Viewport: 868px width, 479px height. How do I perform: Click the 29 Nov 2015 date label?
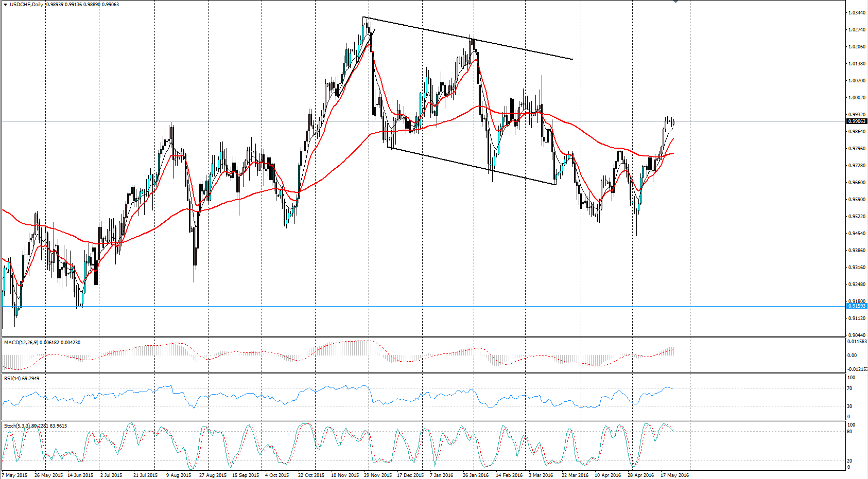[378, 475]
